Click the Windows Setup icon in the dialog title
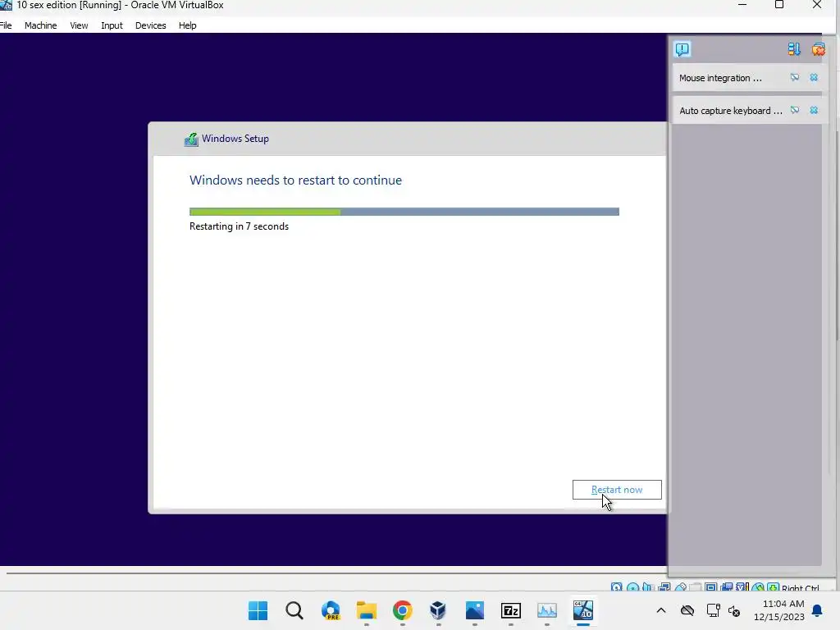 click(x=191, y=139)
